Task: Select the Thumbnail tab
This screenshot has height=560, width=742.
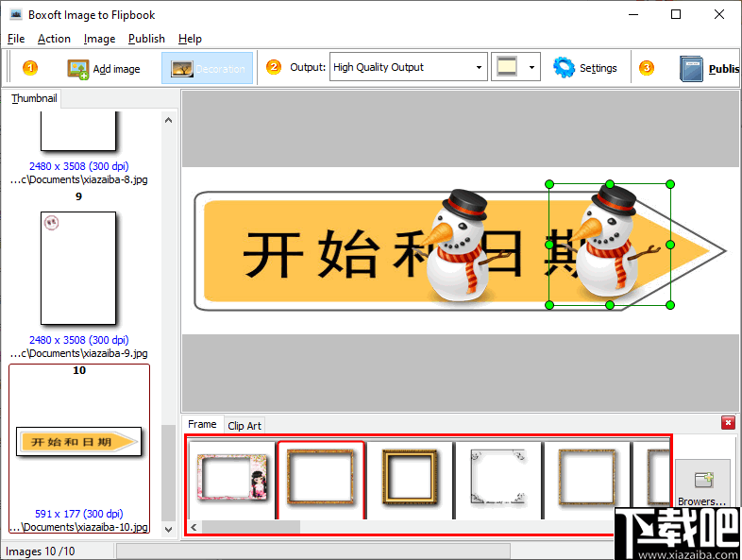Action: click(x=34, y=98)
